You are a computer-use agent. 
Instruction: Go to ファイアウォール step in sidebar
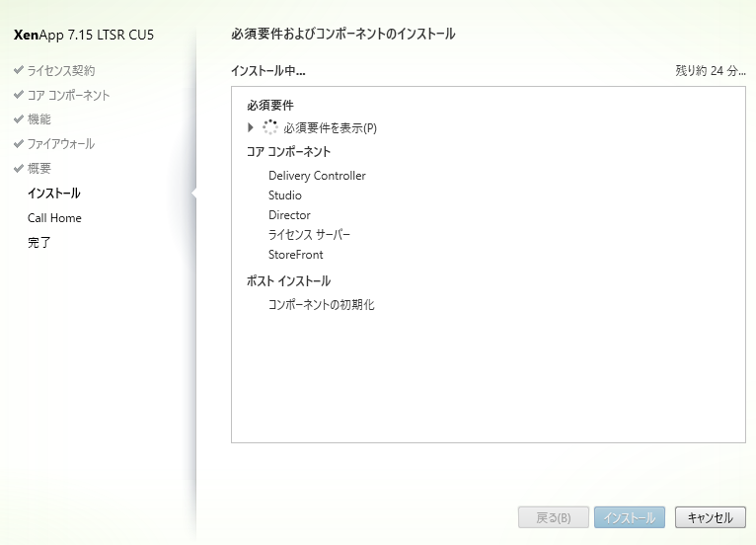[61, 144]
